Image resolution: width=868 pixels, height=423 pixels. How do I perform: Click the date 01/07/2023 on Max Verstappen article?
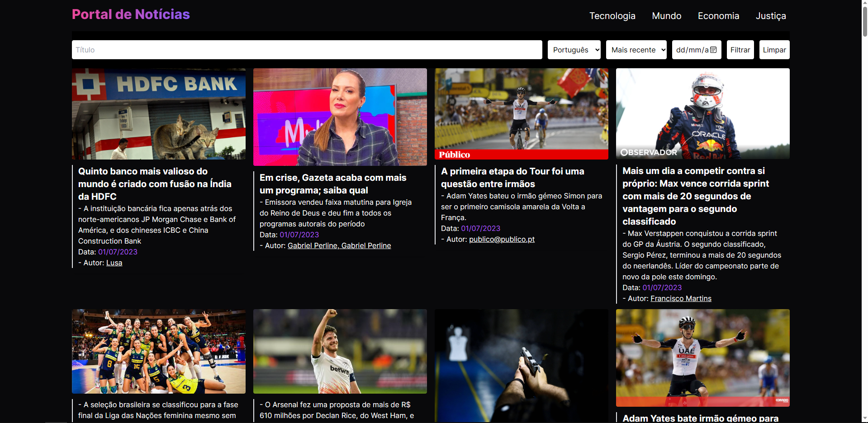pyautogui.click(x=662, y=287)
